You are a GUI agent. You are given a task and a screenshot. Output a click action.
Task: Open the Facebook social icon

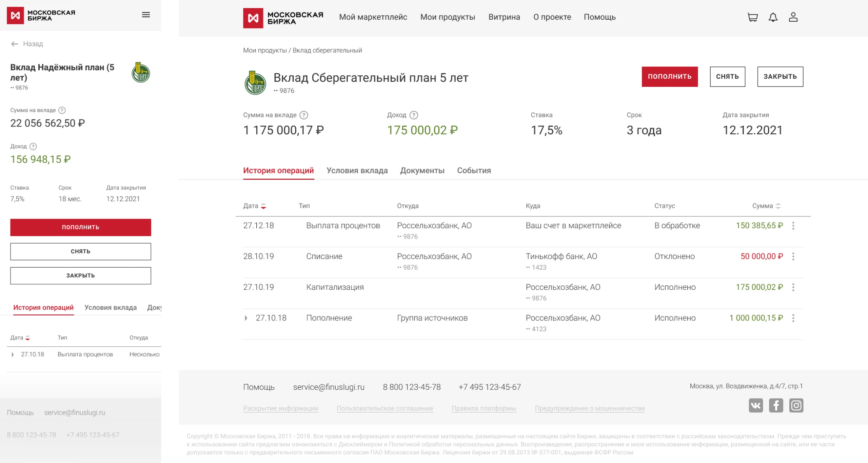776,405
